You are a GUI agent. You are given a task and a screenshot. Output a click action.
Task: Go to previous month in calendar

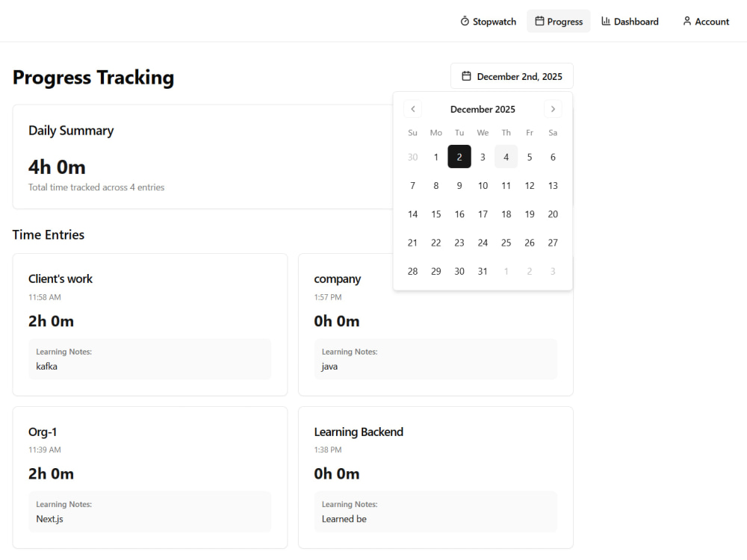pos(413,109)
